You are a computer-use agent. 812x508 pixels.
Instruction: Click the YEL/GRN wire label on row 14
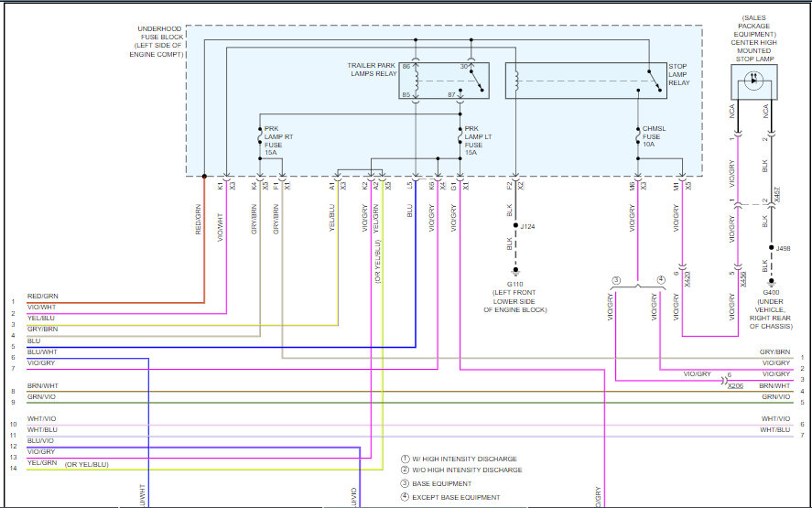pyautogui.click(x=42, y=463)
